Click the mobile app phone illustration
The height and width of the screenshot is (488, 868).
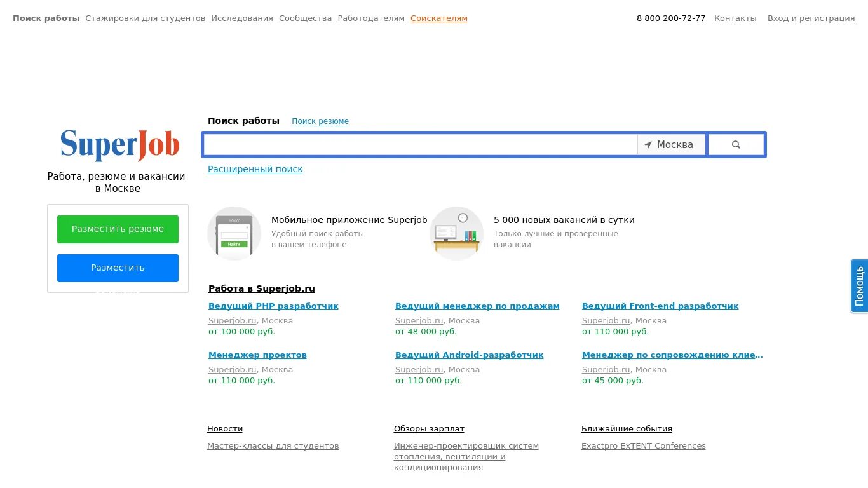(x=234, y=233)
